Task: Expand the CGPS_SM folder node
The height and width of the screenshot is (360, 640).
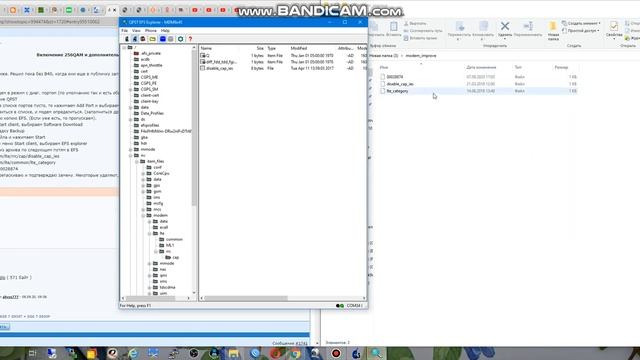Action: point(131,89)
